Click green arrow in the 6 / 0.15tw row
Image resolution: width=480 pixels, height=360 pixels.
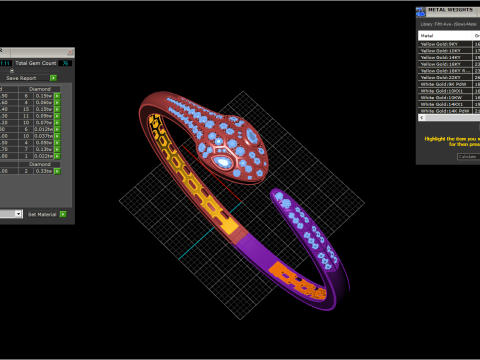(x=57, y=96)
